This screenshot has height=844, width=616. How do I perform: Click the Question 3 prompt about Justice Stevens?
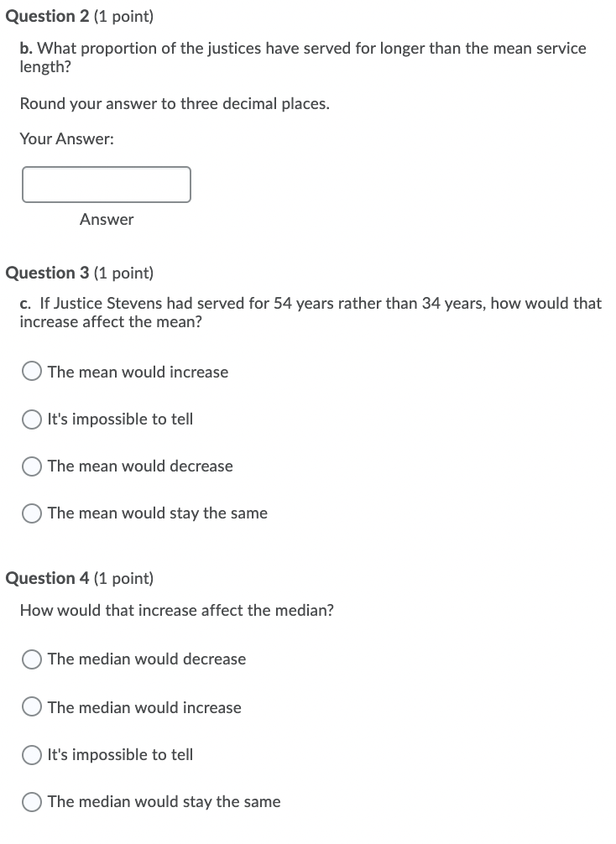click(x=310, y=311)
